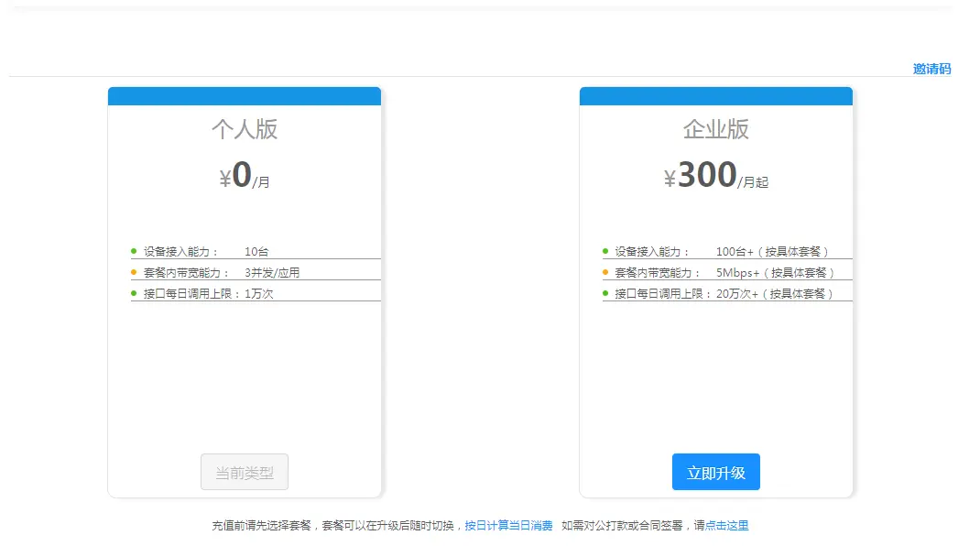Click the disabled 当前类型 button
Viewport: 980px width, 546px height.
[245, 472]
